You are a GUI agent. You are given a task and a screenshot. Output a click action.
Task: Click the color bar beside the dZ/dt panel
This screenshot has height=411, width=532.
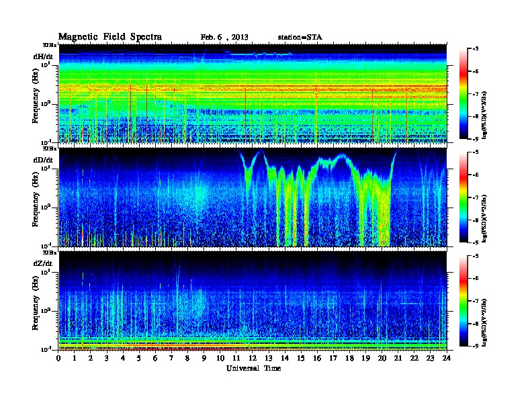click(463, 301)
